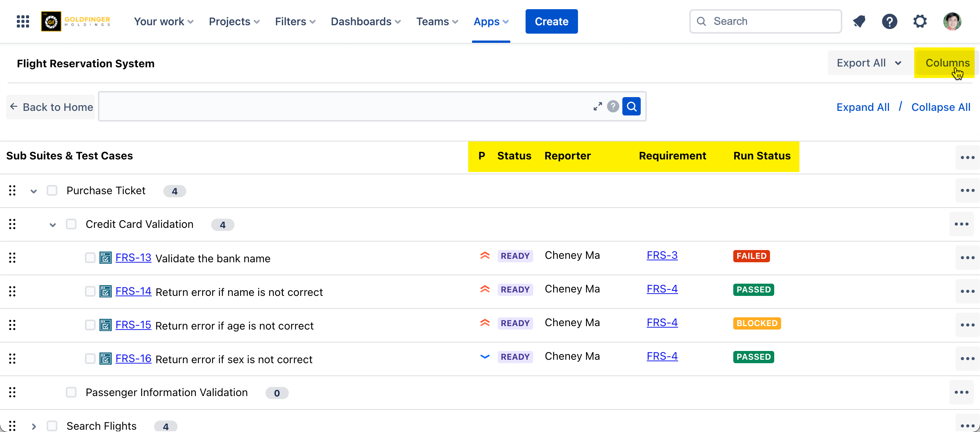Open the user profile avatar

click(952, 21)
